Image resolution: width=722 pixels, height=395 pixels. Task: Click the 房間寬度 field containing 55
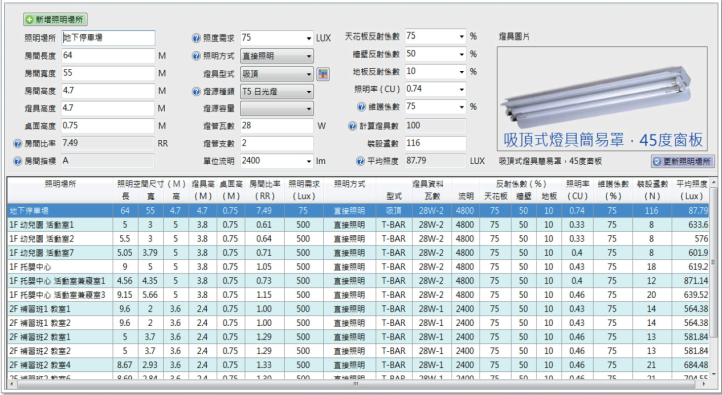pos(108,73)
